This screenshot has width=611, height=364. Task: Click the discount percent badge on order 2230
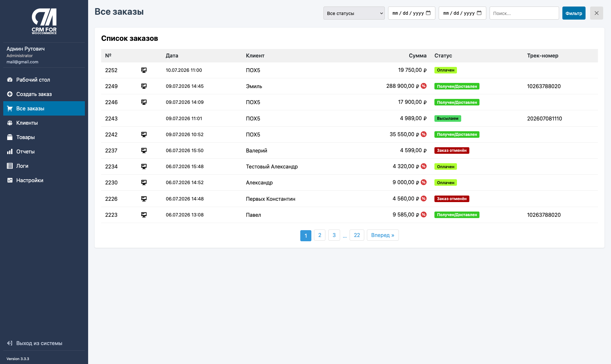[424, 182]
